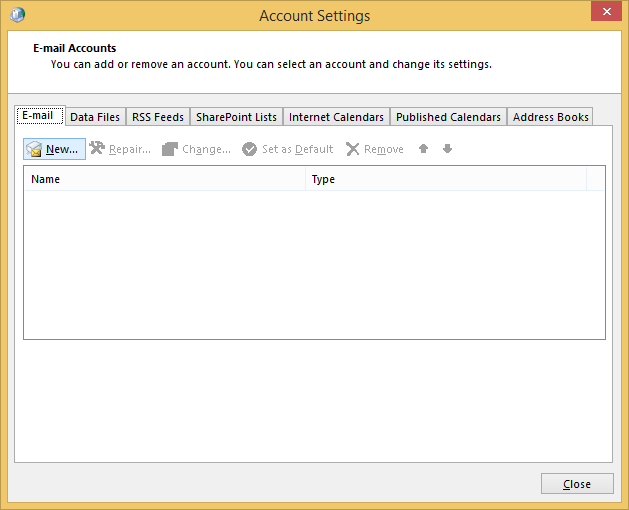Click the Outlook icon in title bar

pos(18,15)
